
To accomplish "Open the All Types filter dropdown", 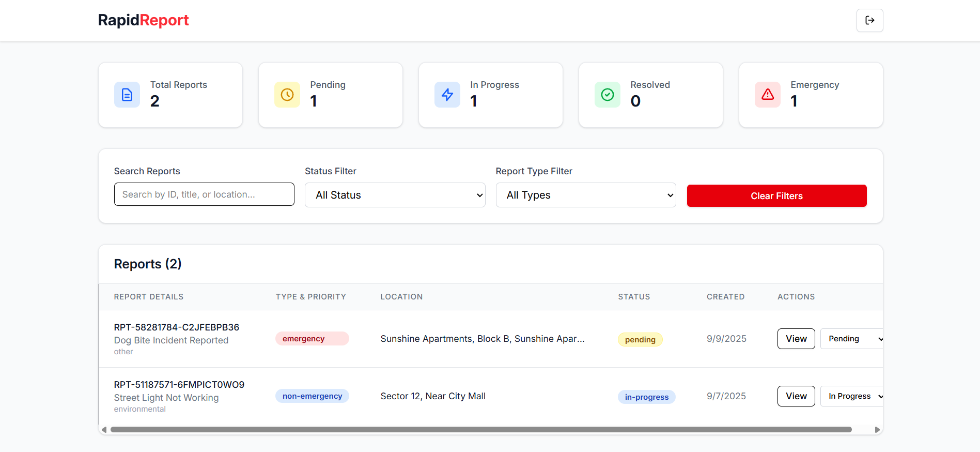I will (x=586, y=195).
